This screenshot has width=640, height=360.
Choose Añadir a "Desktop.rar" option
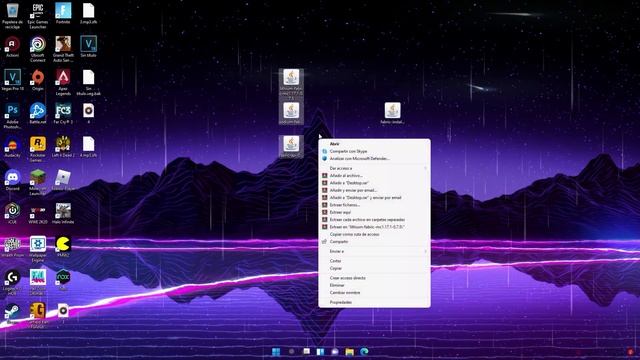pyautogui.click(x=349, y=183)
